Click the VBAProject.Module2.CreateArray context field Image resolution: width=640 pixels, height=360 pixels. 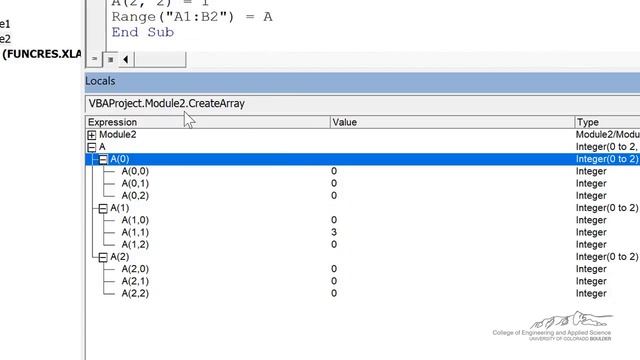(362, 104)
